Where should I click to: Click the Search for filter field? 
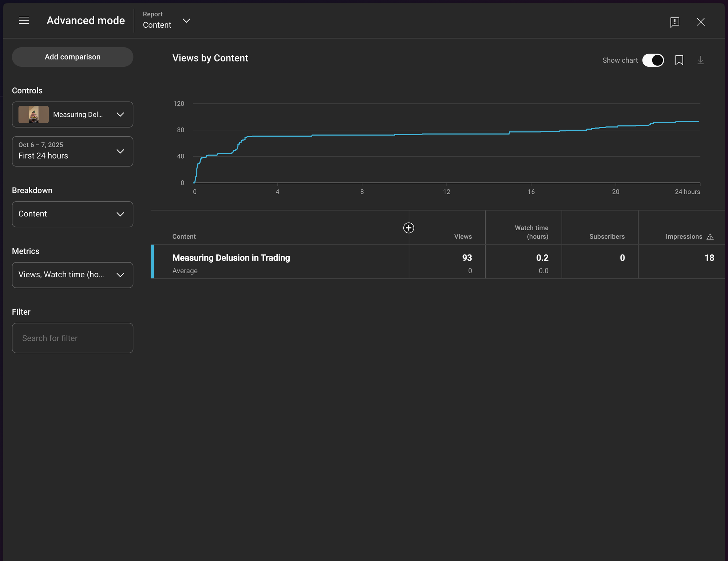coord(72,338)
